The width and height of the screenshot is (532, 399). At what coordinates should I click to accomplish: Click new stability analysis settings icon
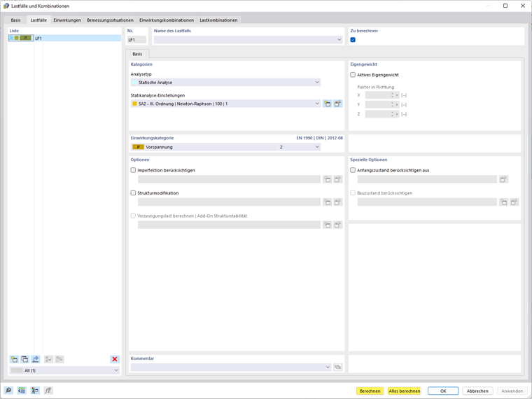pos(327,225)
